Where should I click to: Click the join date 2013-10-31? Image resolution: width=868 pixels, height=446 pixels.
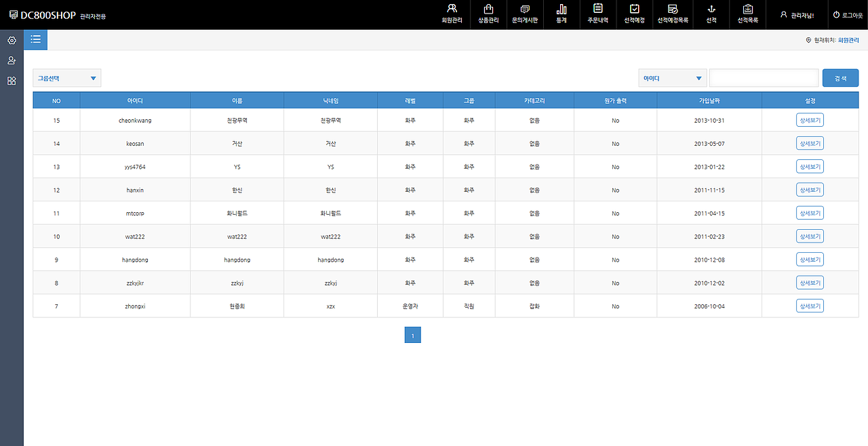point(709,120)
